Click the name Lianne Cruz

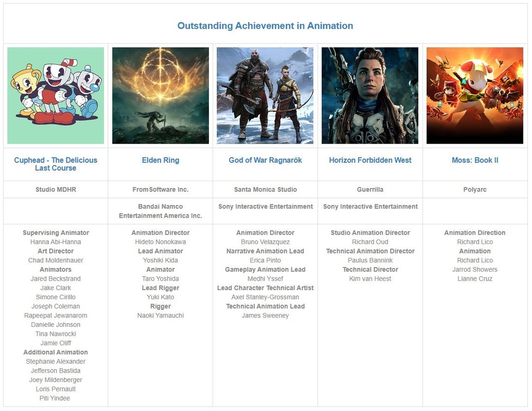point(475,279)
